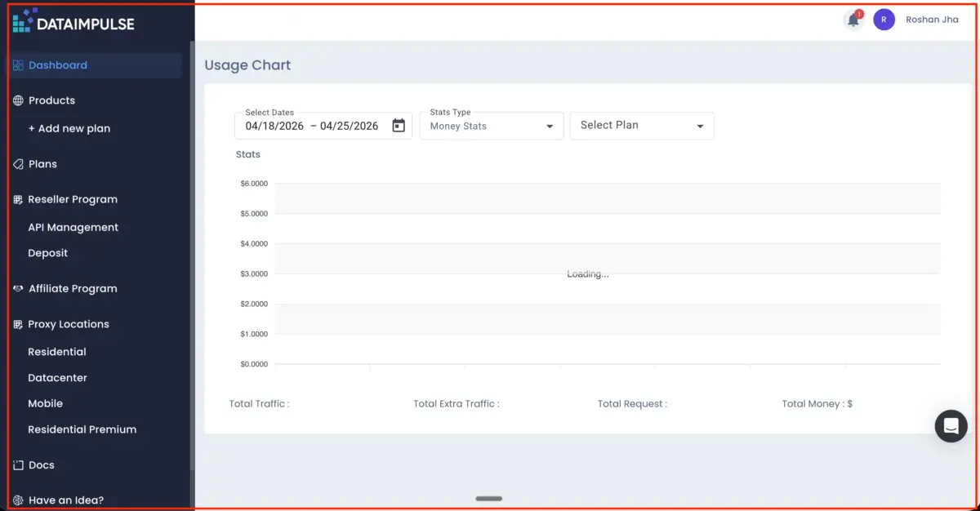Click the Loading... chart text

coord(588,274)
